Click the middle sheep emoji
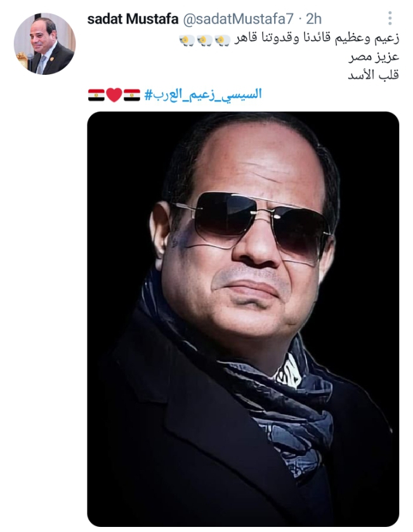The width and height of the screenshot is (413, 532). click(205, 41)
